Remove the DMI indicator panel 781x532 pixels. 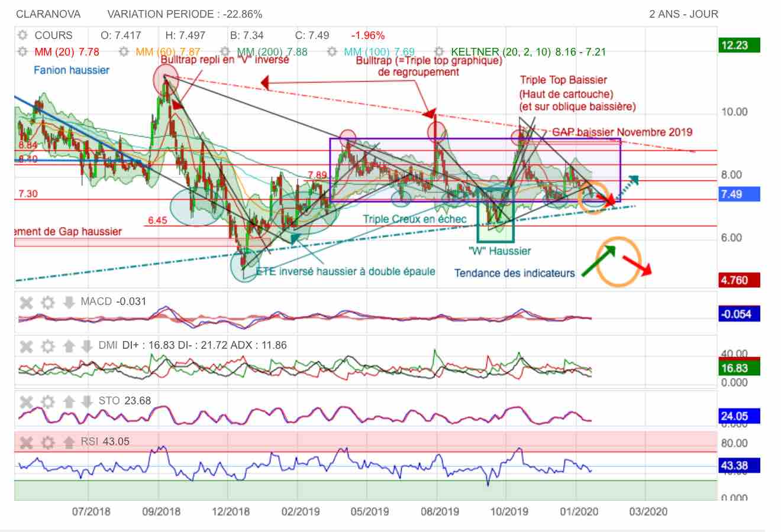[27, 346]
